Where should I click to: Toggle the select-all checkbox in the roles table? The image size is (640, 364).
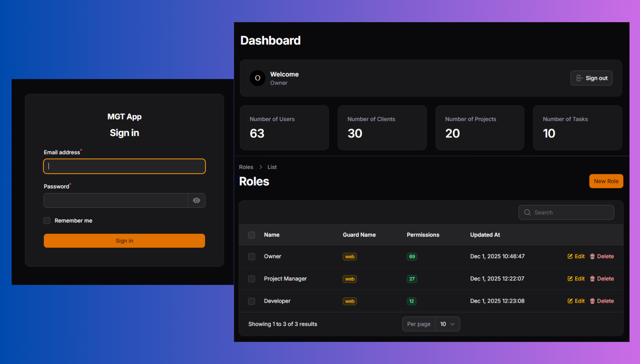point(251,235)
